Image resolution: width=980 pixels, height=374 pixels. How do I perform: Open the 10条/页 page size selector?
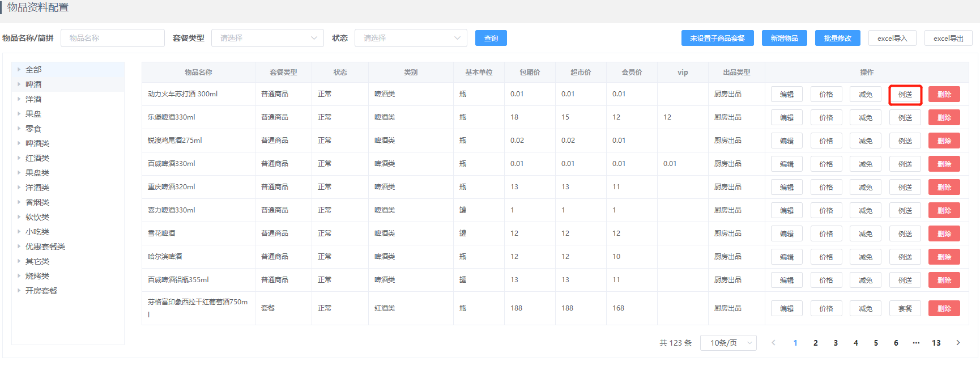(x=728, y=343)
